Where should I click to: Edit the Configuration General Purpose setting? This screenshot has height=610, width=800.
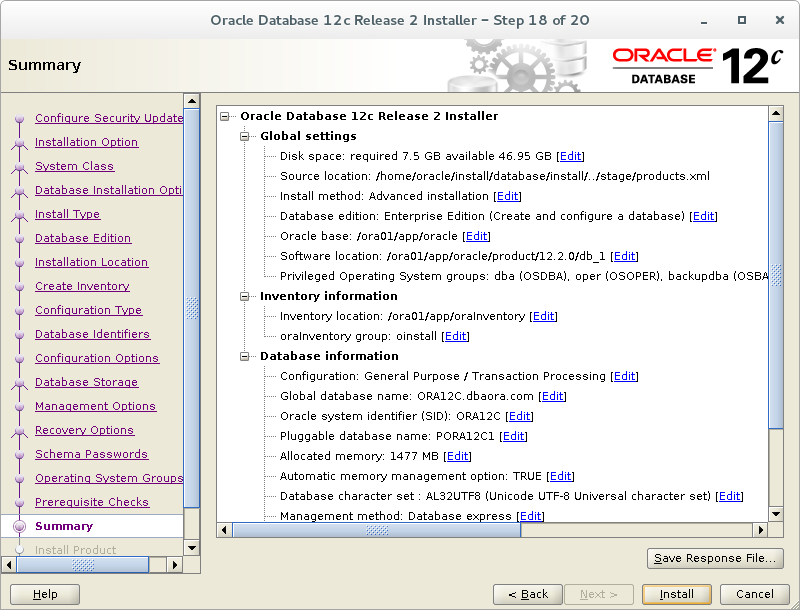[x=624, y=376]
